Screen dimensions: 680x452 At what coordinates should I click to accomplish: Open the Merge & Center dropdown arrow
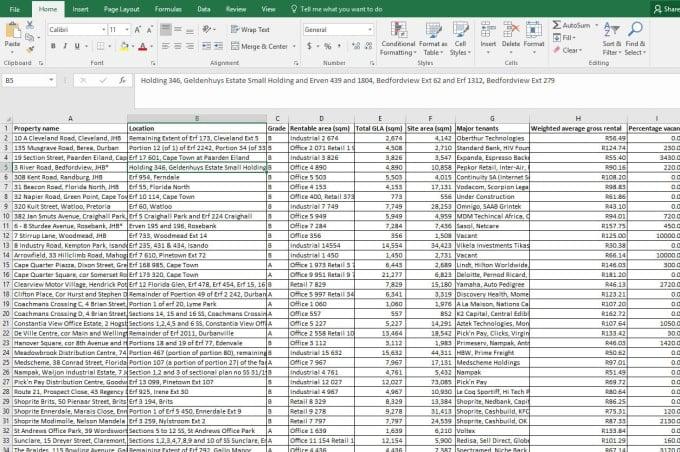[293, 46]
